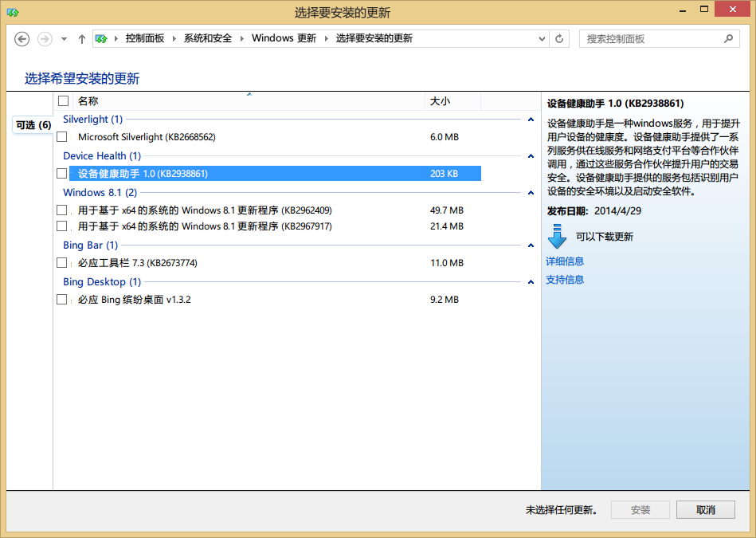This screenshot has width=756, height=538.
Task: Click the title bar Windows Update icon
Action: click(13, 13)
